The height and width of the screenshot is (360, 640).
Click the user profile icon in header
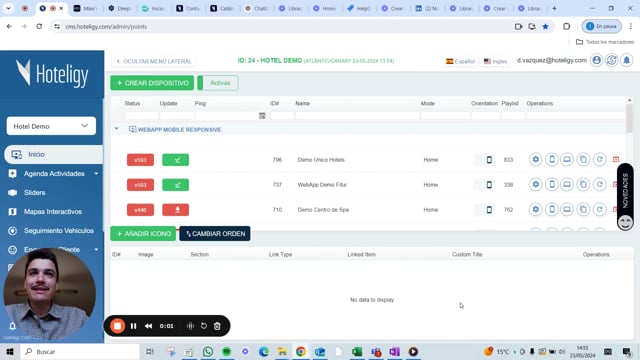pos(596,60)
